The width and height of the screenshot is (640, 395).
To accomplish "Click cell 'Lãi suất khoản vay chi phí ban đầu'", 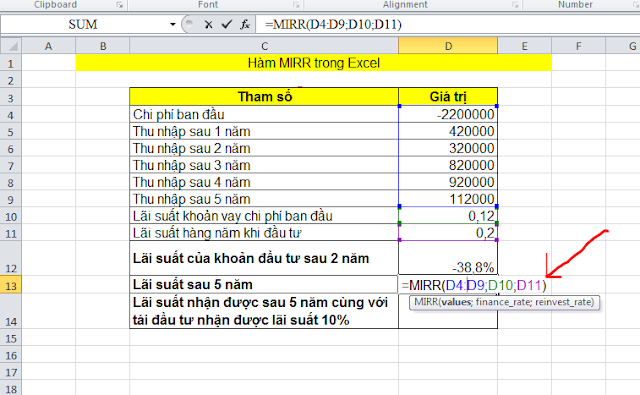I will (x=264, y=216).
